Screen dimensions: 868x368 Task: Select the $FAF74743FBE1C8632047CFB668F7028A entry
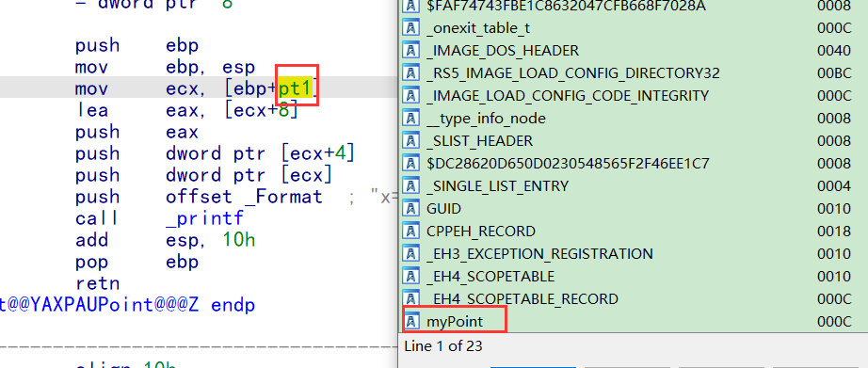tap(566, 6)
